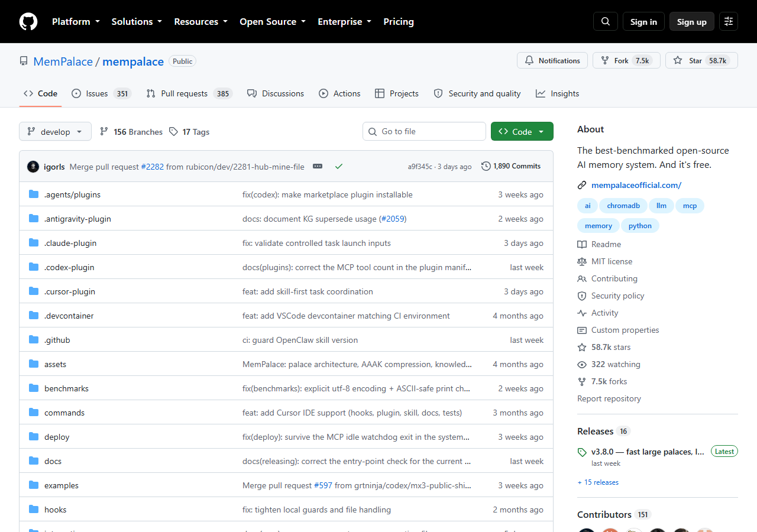Click the folder icon for hooks
Viewport: 757px width, 532px height.
(x=34, y=510)
